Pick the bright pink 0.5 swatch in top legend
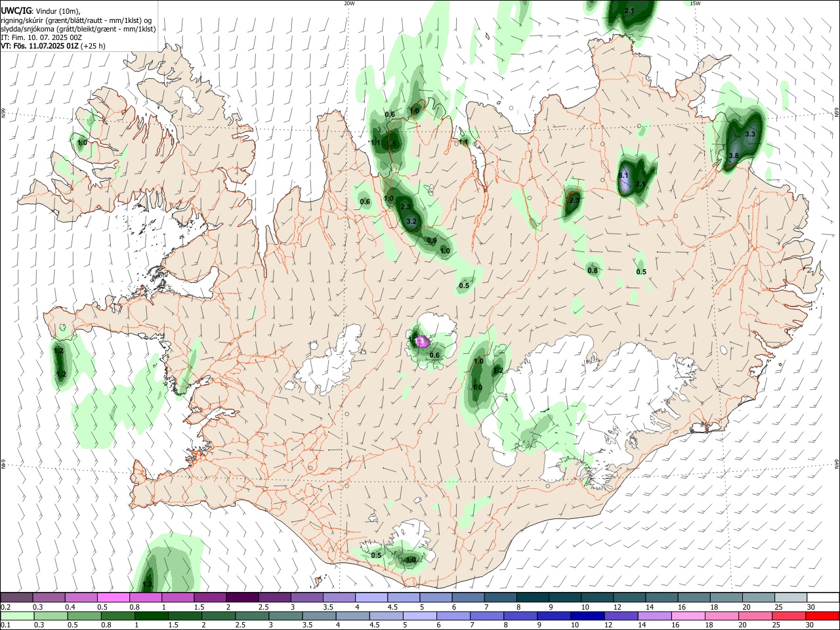 tap(114, 597)
